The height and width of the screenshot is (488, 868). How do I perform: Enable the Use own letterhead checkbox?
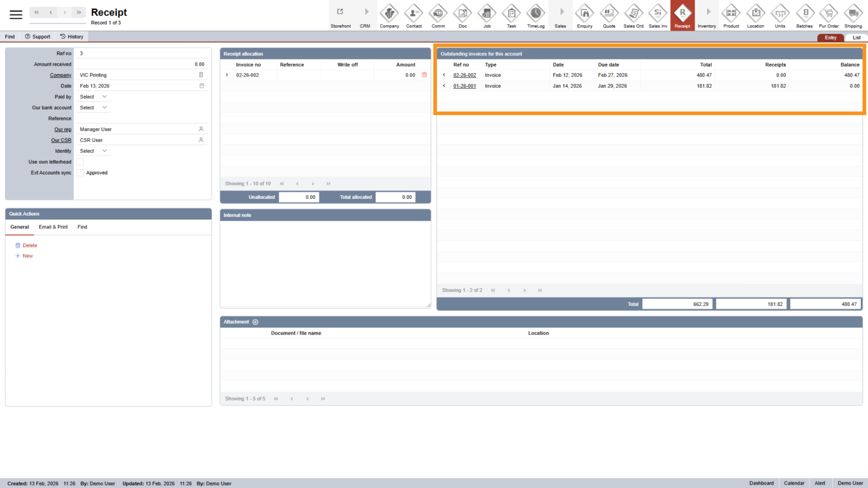coord(80,162)
